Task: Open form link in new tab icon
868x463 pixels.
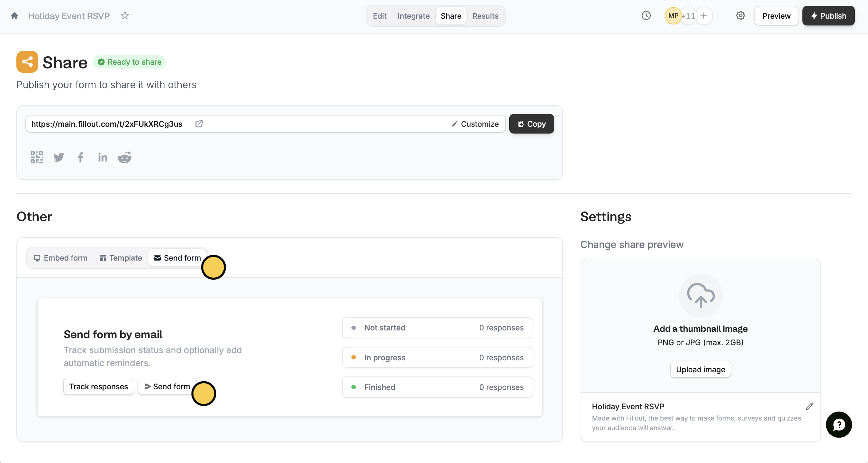Action: [x=199, y=124]
